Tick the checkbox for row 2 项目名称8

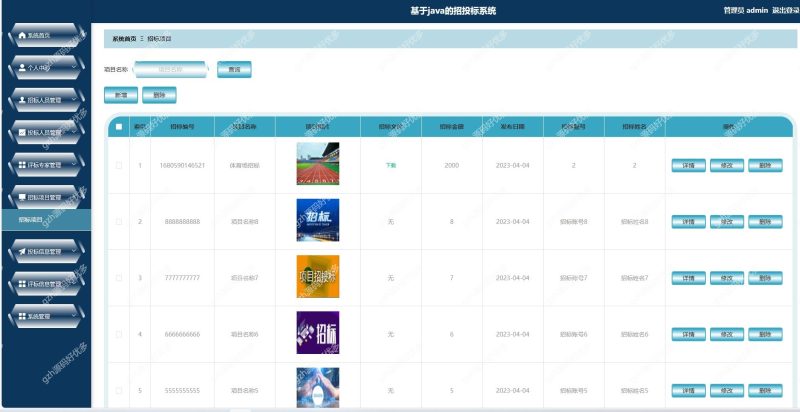coord(119,221)
